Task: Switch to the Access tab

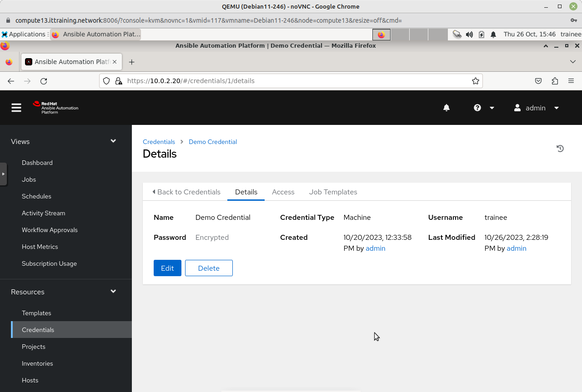Action: (x=283, y=192)
